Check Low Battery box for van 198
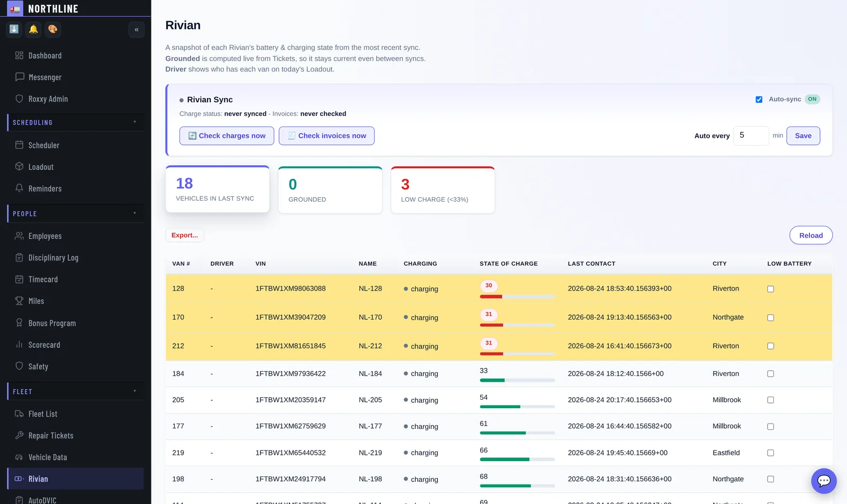 (771, 479)
